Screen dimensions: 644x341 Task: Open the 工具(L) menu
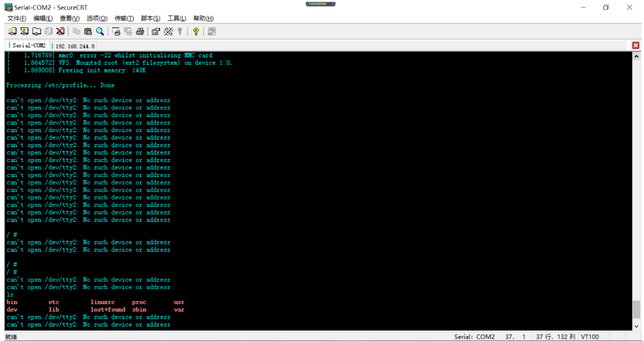point(177,18)
